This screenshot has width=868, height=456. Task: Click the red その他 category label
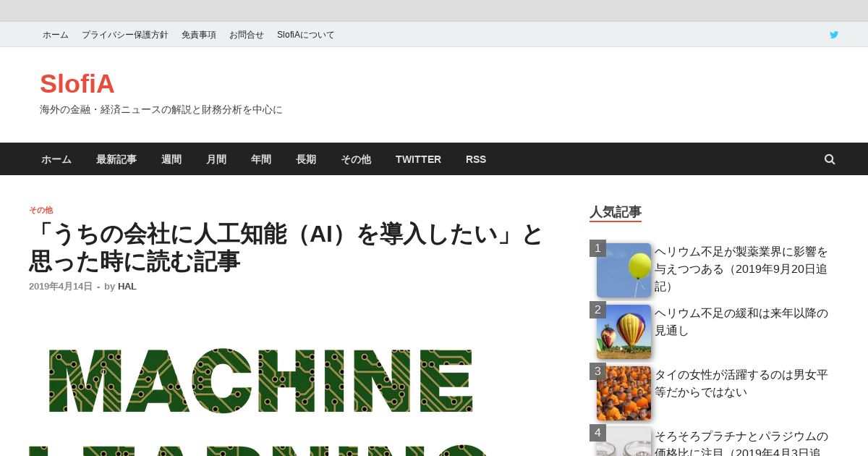(41, 210)
